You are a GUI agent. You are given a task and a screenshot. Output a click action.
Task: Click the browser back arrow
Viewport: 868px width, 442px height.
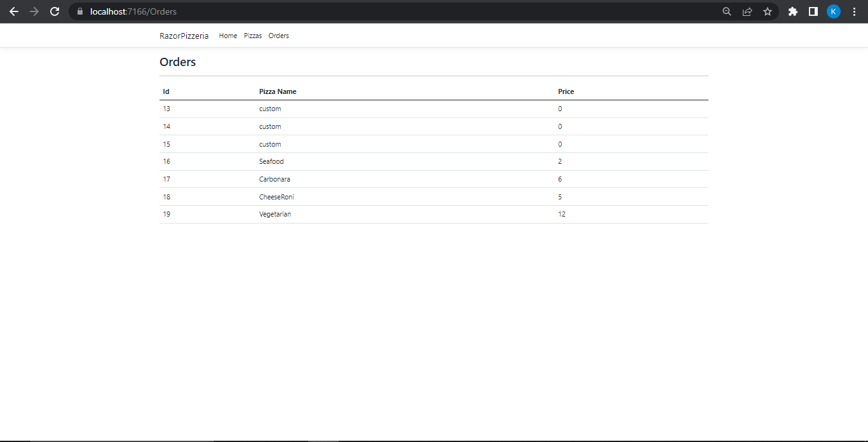[13, 11]
